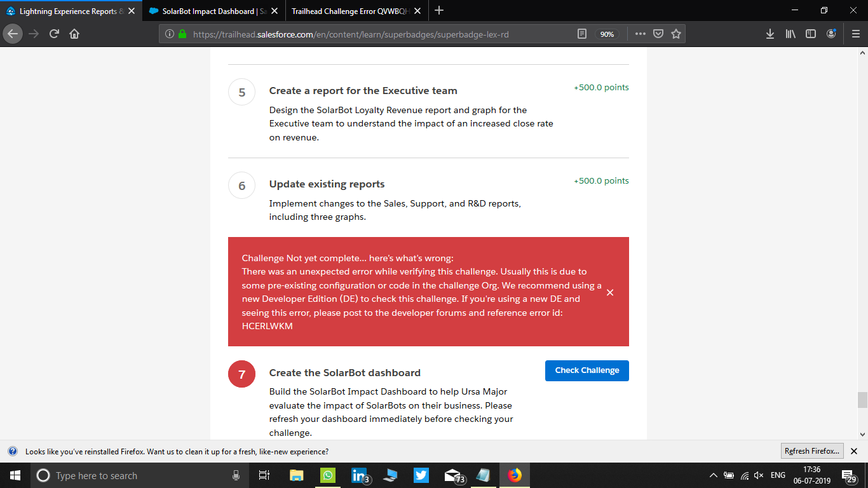
Task: Open the Downloads list arrow icon
Action: (x=770, y=34)
